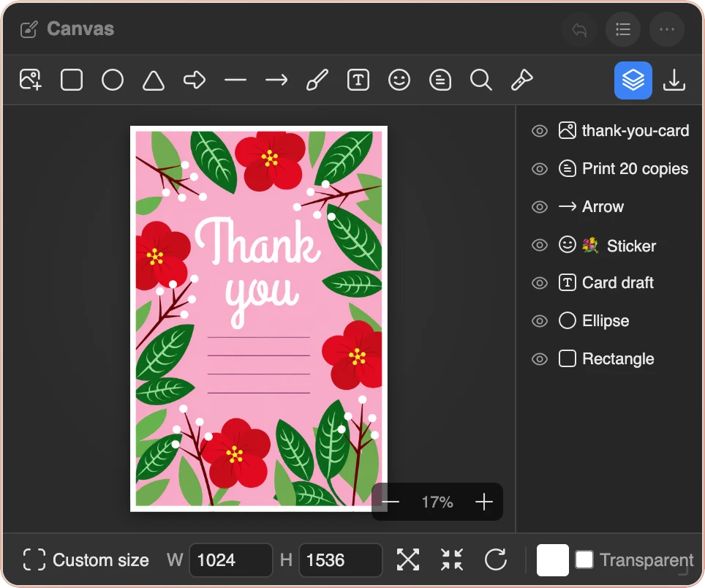This screenshot has height=588, width=705.
Task: Open the list view button in header
Action: (622, 30)
